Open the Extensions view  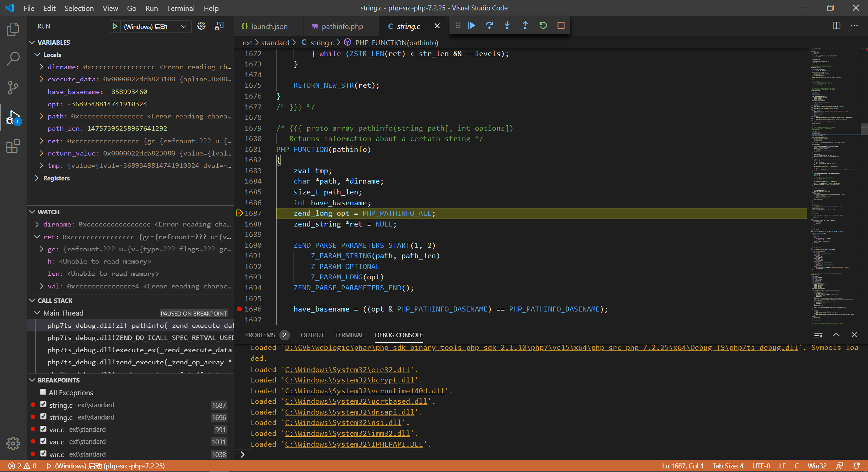click(13, 146)
